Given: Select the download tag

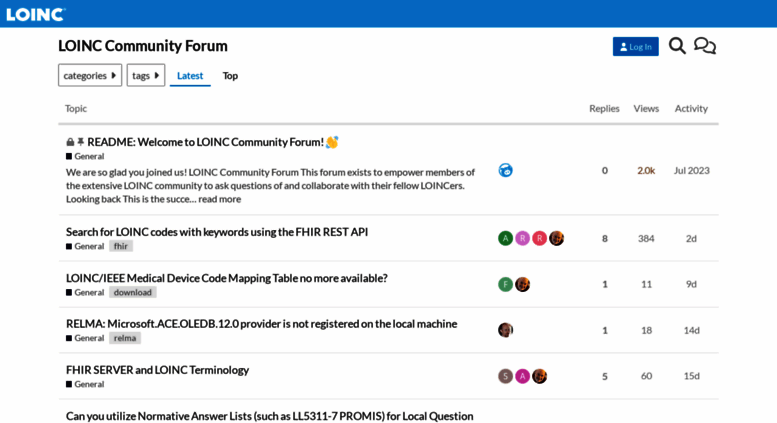Looking at the screenshot, I should pyautogui.click(x=132, y=292).
